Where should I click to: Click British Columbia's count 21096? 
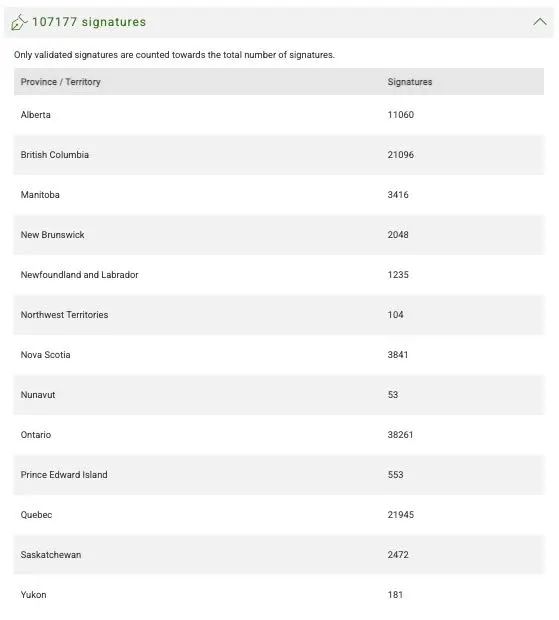pos(400,155)
